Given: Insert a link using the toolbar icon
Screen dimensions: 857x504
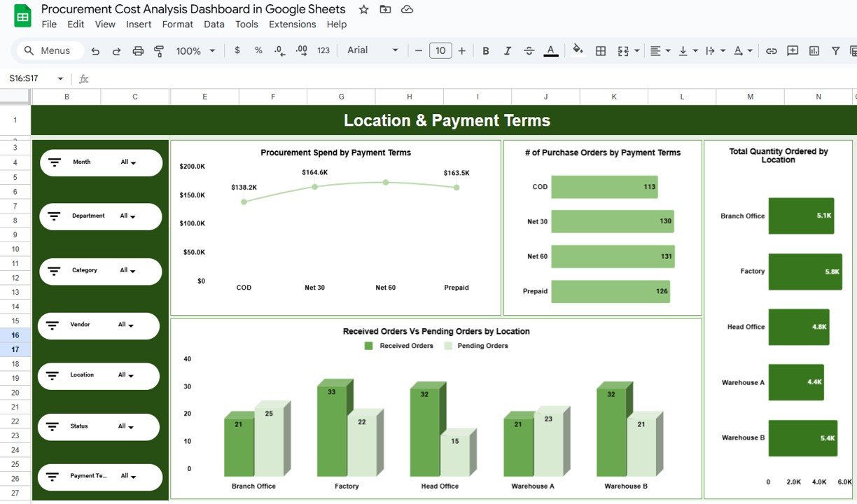Looking at the screenshot, I should tap(772, 50).
